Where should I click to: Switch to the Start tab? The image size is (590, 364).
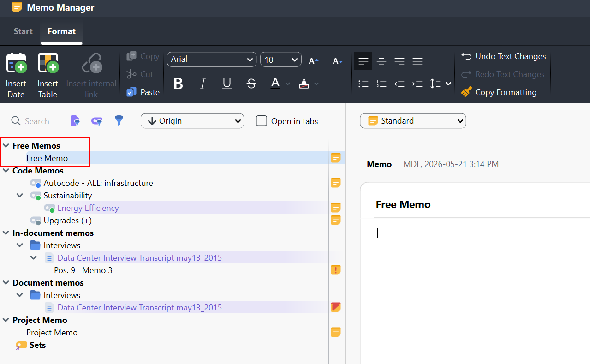(x=23, y=31)
